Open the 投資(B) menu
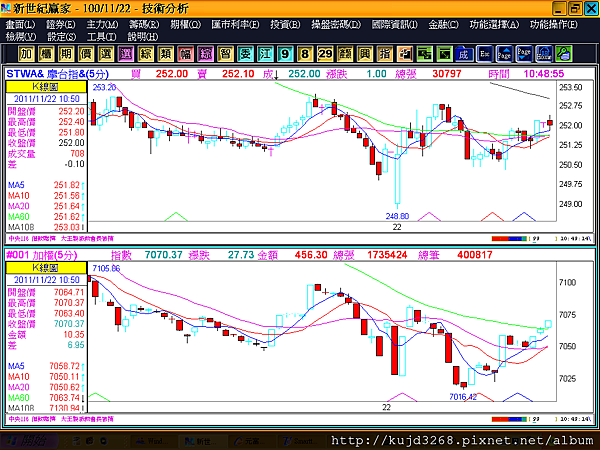The image size is (600, 450). [x=285, y=24]
